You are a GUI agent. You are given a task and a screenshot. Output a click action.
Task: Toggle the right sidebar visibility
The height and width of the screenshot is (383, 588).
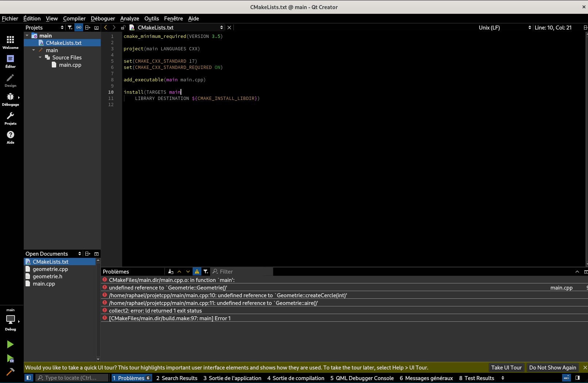pos(577,378)
